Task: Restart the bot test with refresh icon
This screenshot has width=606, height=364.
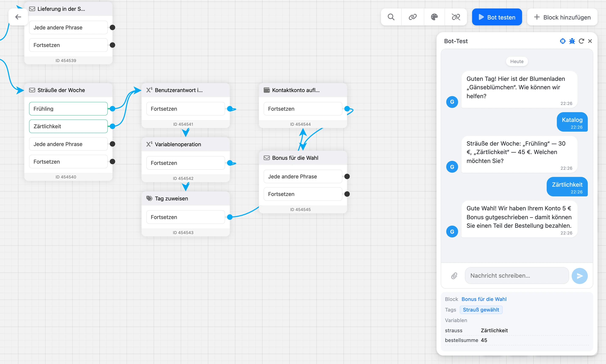Action: (581, 41)
